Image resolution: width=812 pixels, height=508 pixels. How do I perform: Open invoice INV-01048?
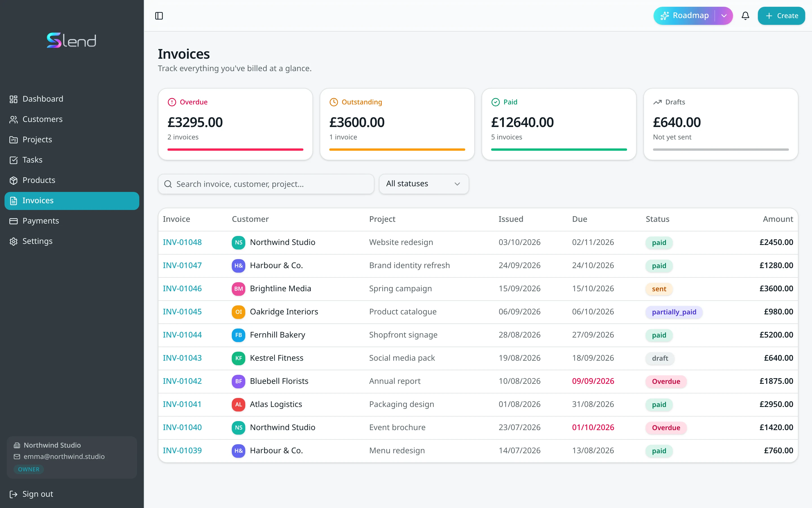pyautogui.click(x=182, y=242)
